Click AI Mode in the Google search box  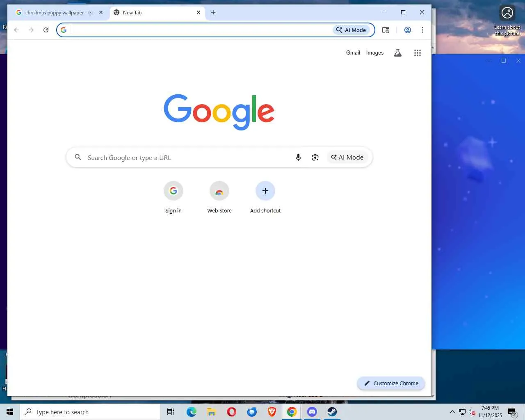(347, 157)
